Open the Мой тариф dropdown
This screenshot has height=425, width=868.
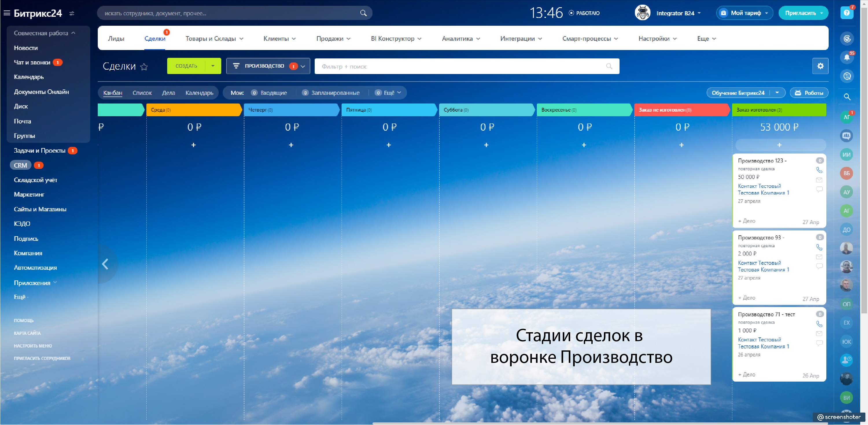coord(745,13)
